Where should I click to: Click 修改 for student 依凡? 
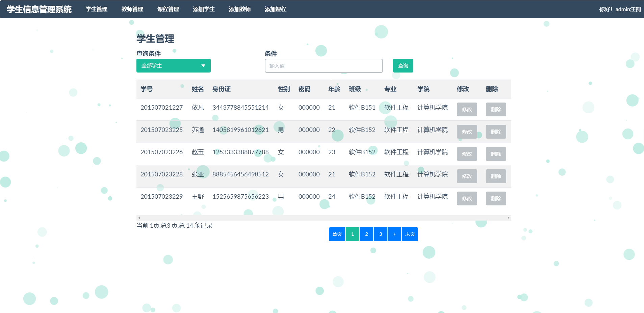coord(467,109)
